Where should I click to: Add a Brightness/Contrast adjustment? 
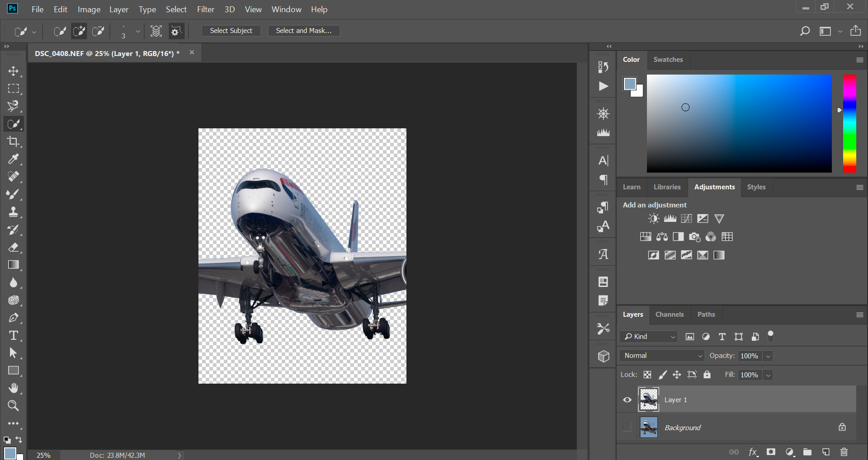click(x=654, y=219)
